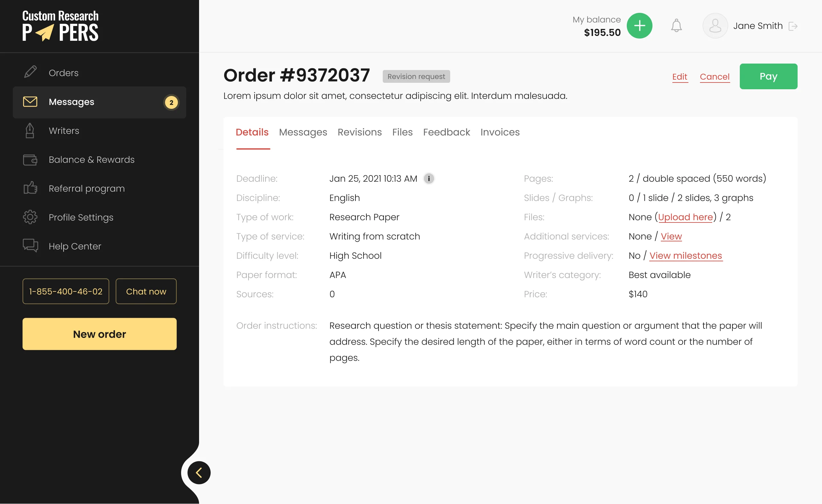822x504 pixels.
Task: Click the Referral program thumbs-up icon
Action: [30, 188]
